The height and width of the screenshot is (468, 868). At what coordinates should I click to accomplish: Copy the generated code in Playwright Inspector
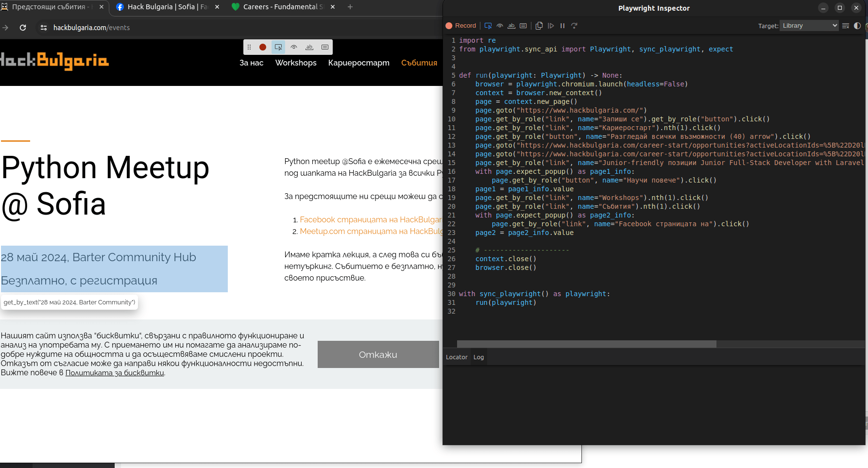(539, 26)
